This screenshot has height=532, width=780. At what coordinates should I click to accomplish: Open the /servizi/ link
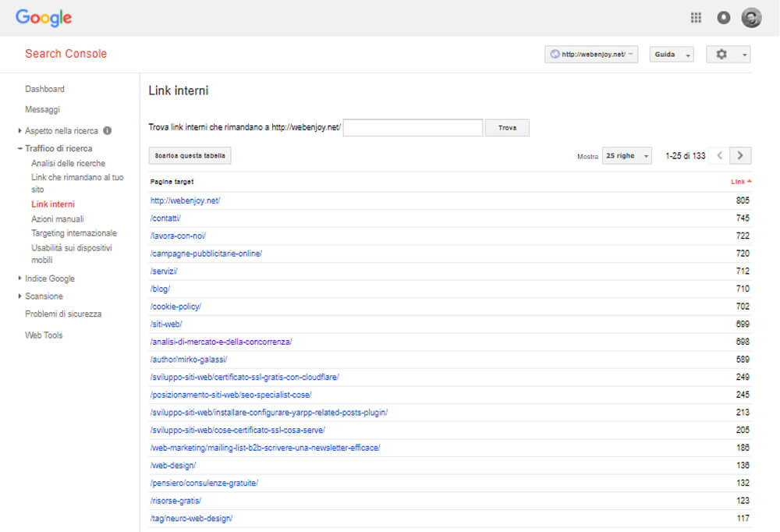pos(164,271)
